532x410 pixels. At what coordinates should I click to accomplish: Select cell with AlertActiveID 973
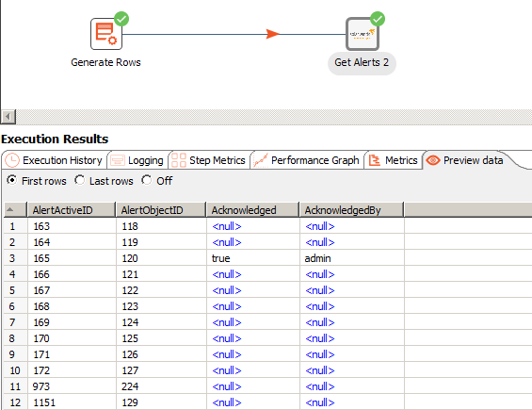pyautogui.click(x=72, y=386)
